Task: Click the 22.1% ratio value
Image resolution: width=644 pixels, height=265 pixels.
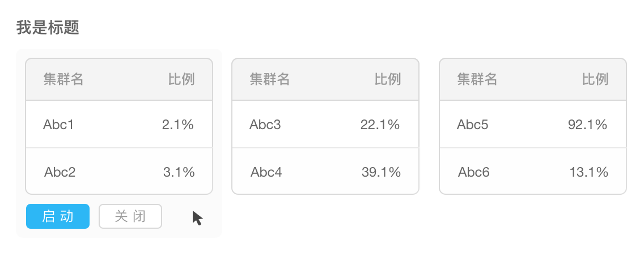Action: tap(380, 125)
